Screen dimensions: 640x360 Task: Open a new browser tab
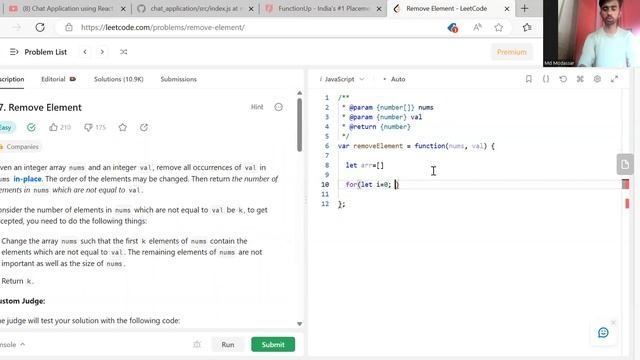click(x=524, y=8)
